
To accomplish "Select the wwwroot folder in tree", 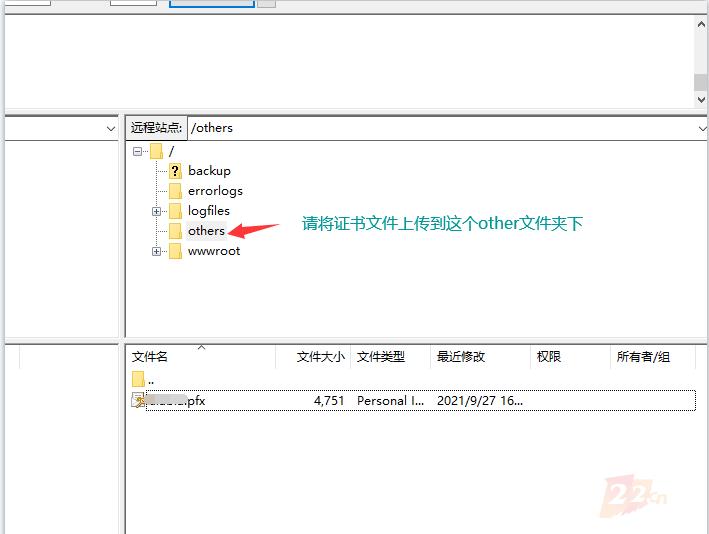I will [x=214, y=251].
